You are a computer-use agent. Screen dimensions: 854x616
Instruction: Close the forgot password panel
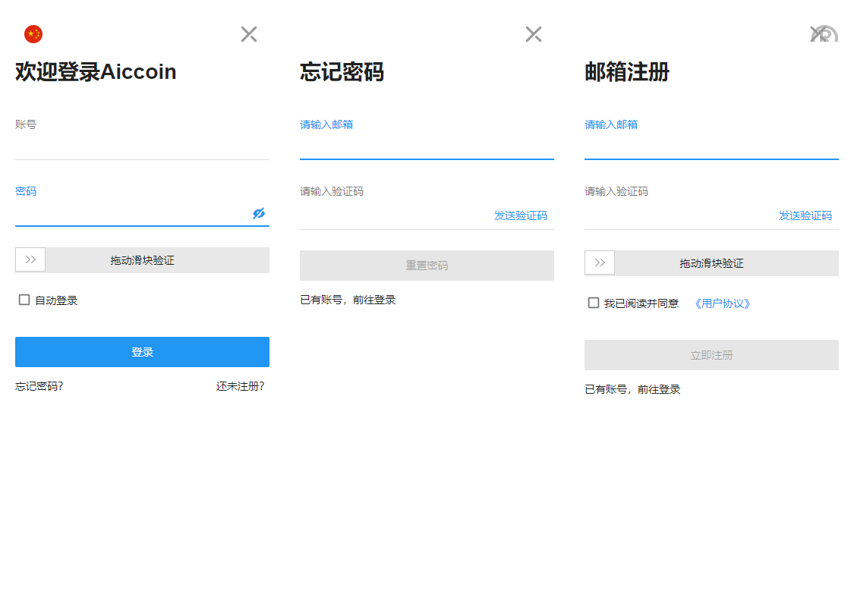point(534,34)
